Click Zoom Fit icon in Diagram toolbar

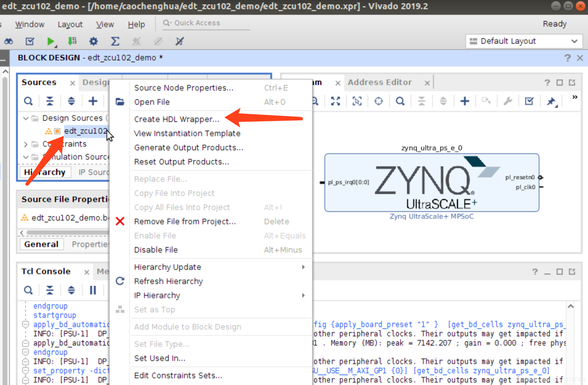(336, 101)
